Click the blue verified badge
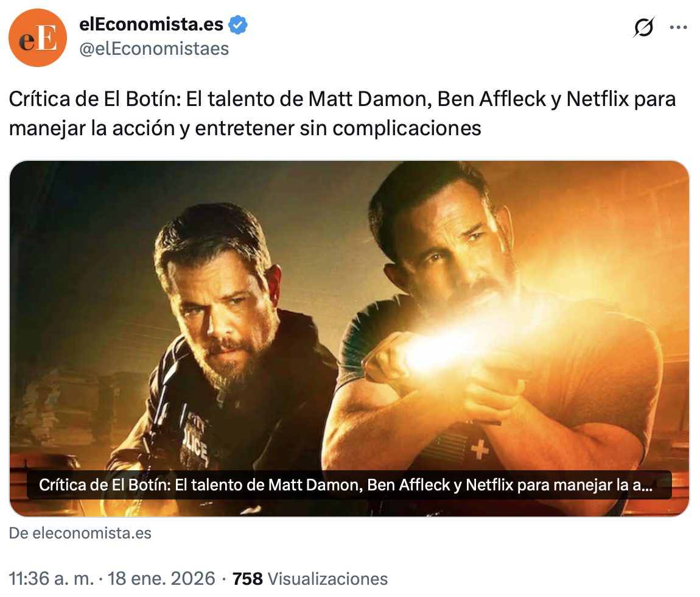Screen dimensions: 700x597 pyautogui.click(x=238, y=24)
